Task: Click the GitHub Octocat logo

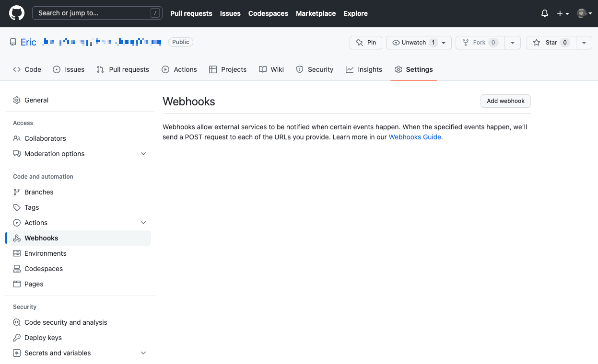Action: pyautogui.click(x=17, y=13)
